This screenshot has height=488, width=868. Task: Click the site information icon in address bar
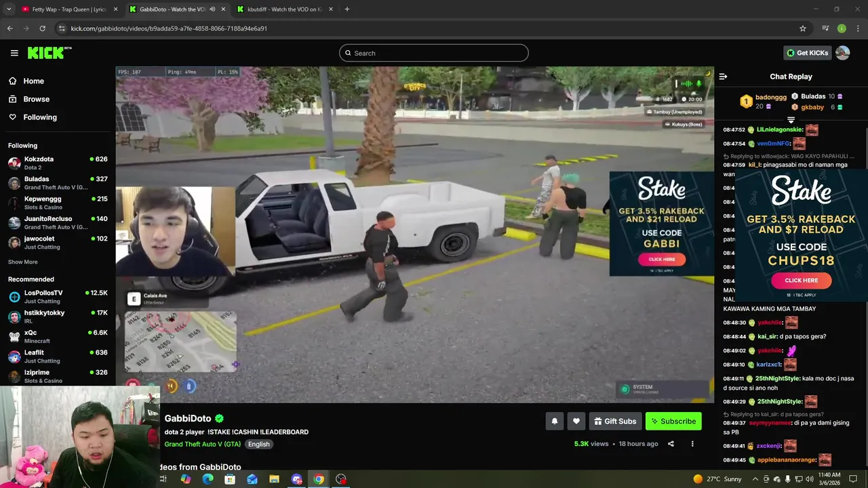click(x=62, y=28)
